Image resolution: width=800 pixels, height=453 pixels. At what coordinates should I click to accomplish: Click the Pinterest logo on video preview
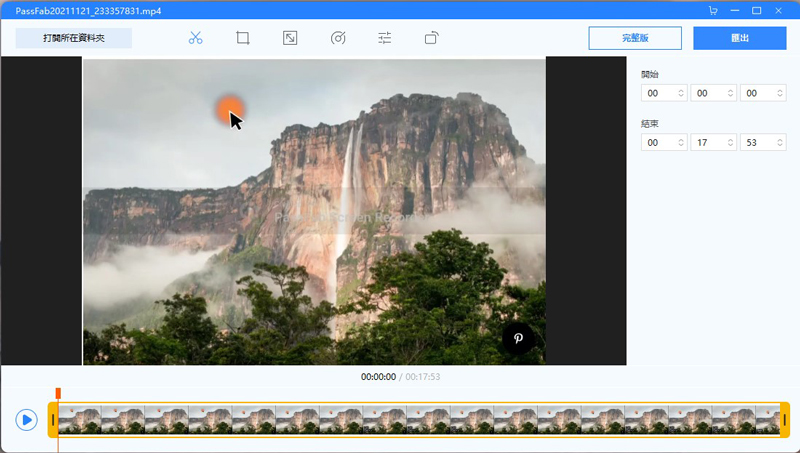[x=518, y=338]
